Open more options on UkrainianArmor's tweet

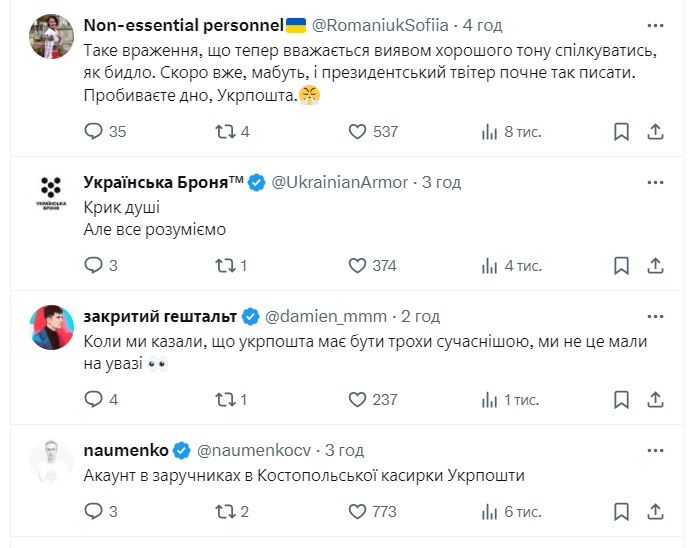coord(655,182)
